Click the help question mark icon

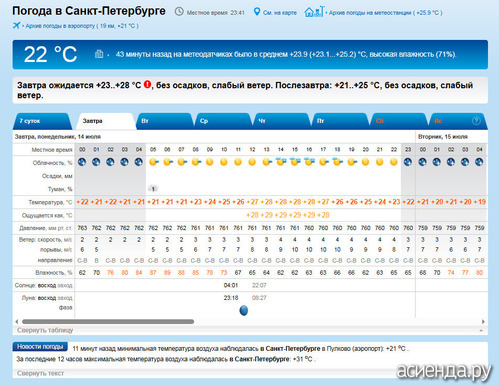click(x=476, y=121)
